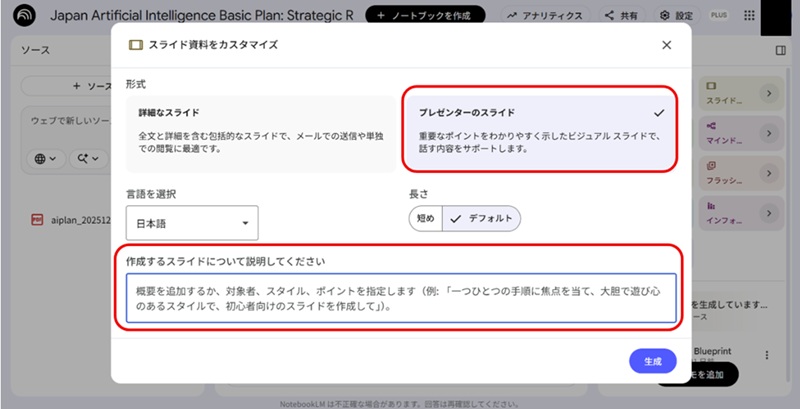Viewport: 800px width, 409px height.
Task: Click the ノートブックを作成 button
Action: (425, 16)
